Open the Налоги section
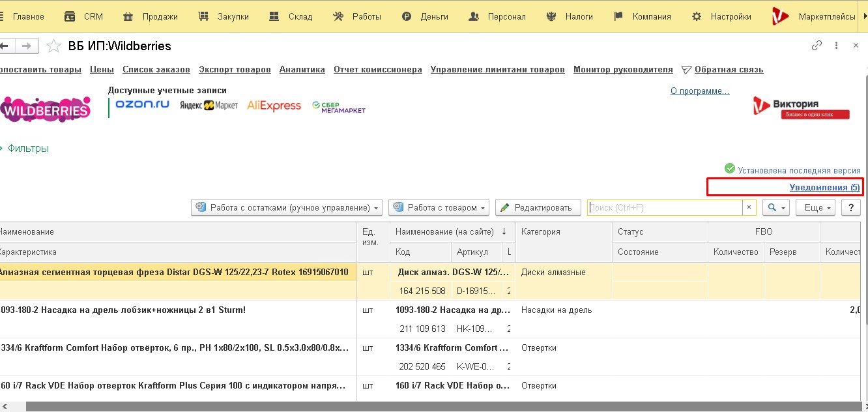The height and width of the screenshot is (412, 868). (570, 16)
